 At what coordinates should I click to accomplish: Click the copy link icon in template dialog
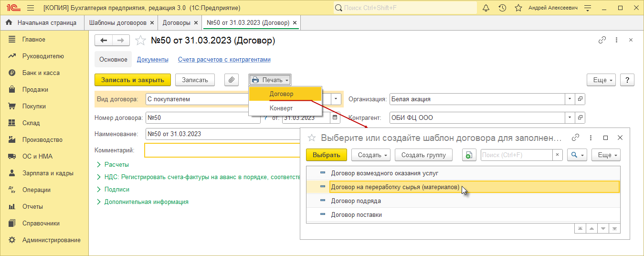pyautogui.click(x=576, y=138)
